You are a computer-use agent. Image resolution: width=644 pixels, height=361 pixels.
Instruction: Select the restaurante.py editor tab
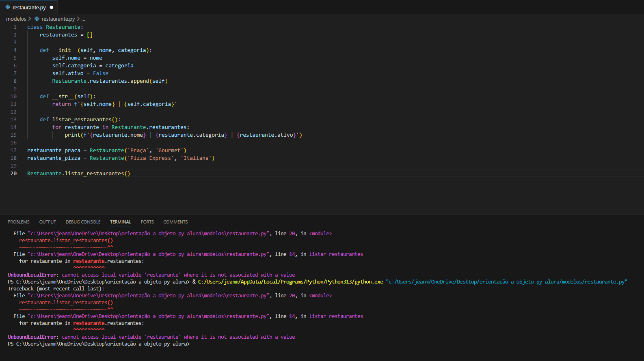[x=29, y=7]
